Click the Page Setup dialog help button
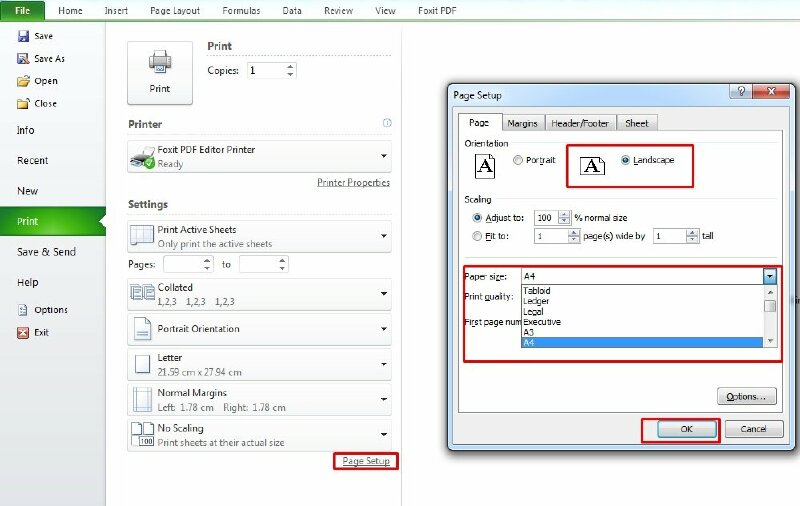Image resolution: width=800 pixels, height=506 pixels. tap(741, 91)
